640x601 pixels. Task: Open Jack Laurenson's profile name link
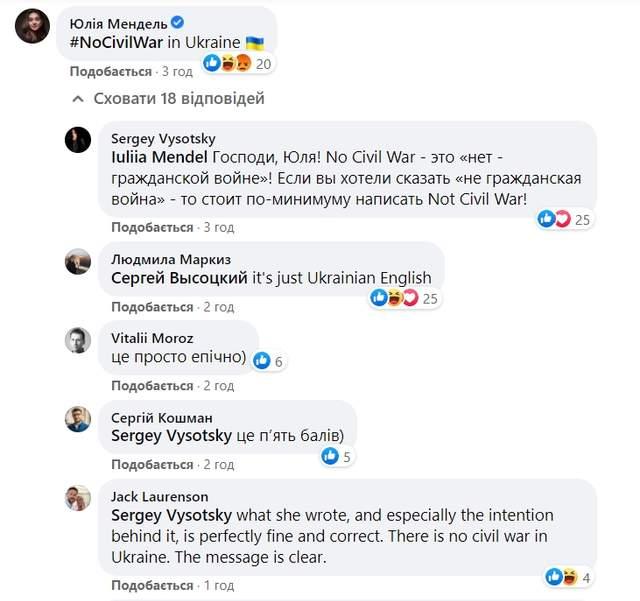pos(160,496)
